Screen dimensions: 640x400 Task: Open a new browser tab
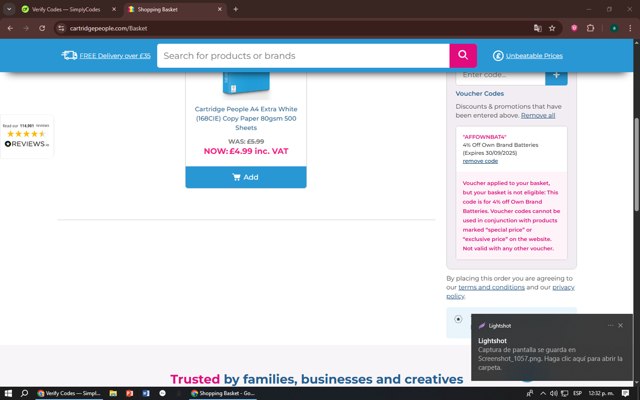point(236,9)
